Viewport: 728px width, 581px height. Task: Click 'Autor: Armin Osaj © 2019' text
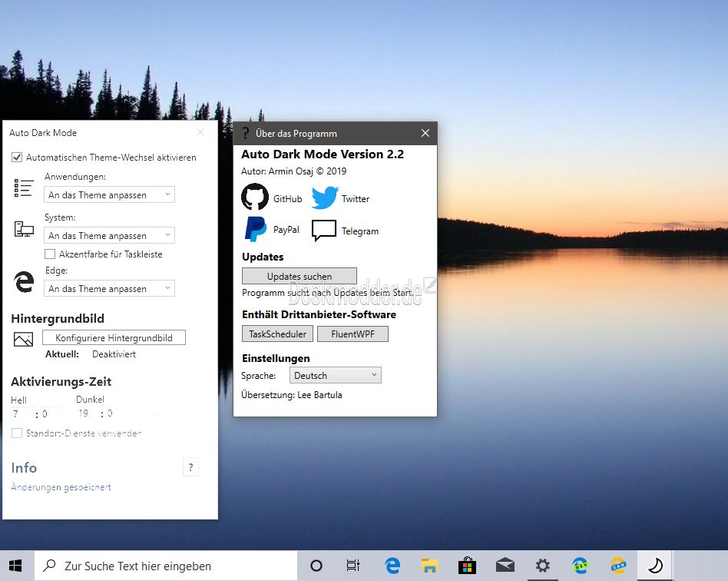click(x=293, y=171)
